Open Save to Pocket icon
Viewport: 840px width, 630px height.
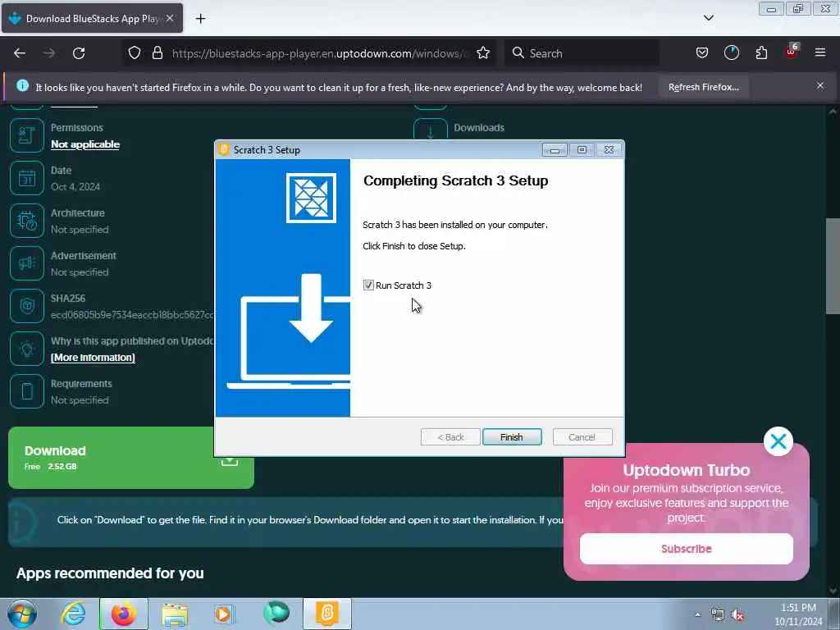coord(702,52)
